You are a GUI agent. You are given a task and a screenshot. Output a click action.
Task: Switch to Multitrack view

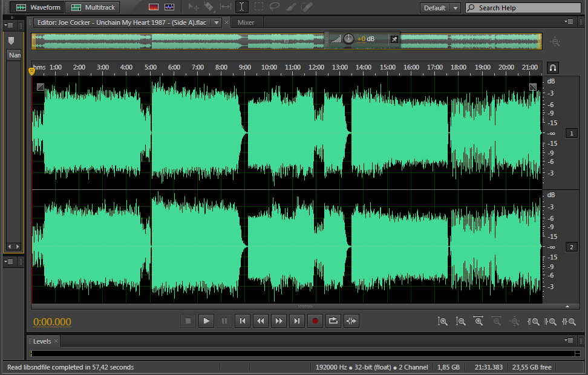point(93,7)
